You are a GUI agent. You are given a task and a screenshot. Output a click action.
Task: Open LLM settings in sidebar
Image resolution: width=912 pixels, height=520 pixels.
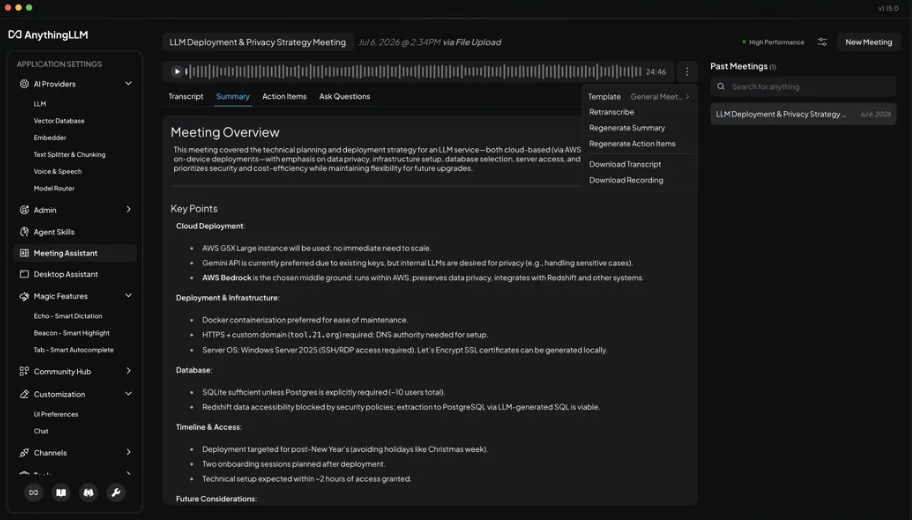[x=40, y=104]
